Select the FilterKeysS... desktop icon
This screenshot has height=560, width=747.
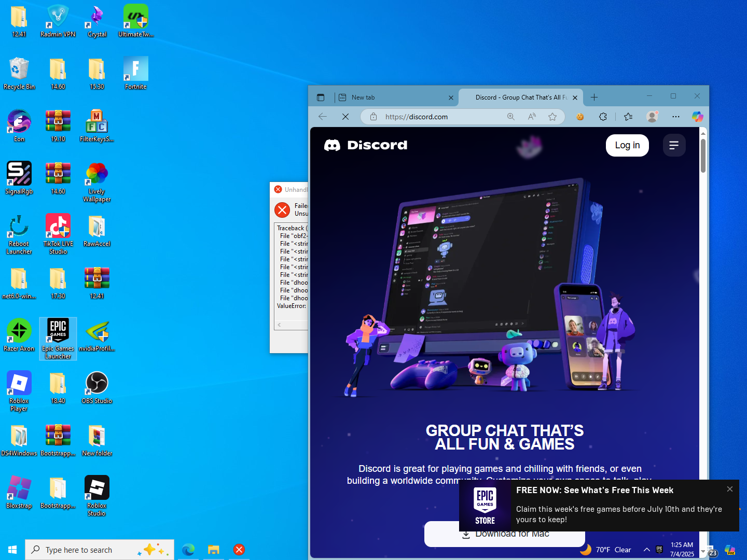[97, 126]
